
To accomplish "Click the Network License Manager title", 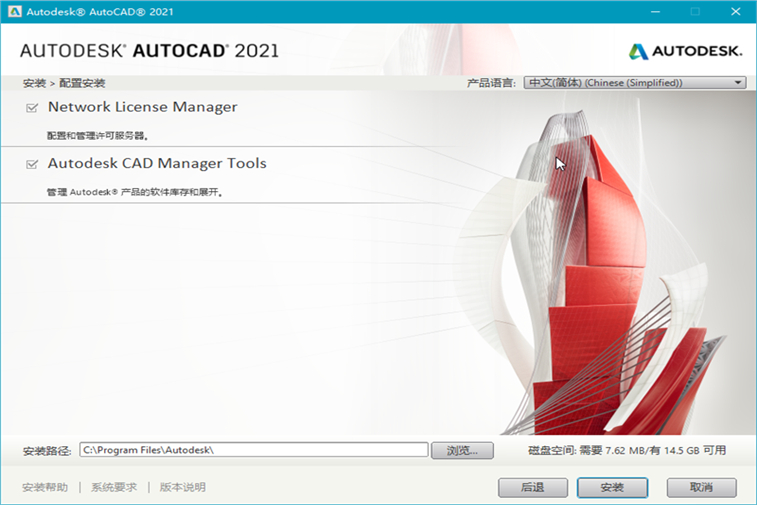I will [x=142, y=107].
